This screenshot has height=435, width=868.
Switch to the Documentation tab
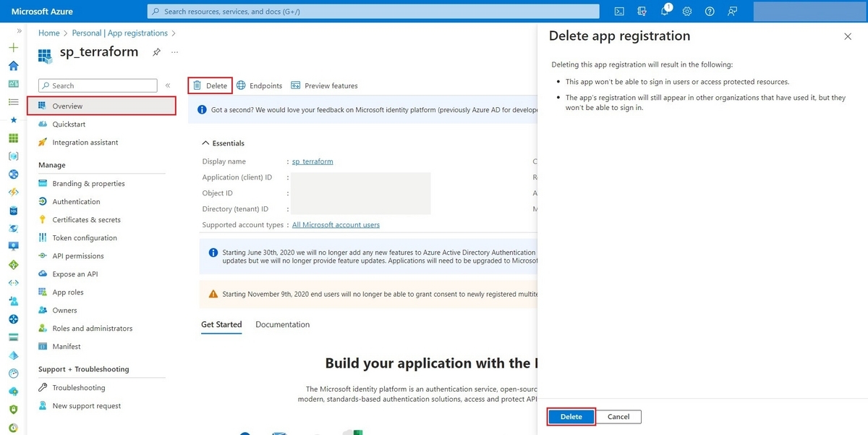point(282,324)
